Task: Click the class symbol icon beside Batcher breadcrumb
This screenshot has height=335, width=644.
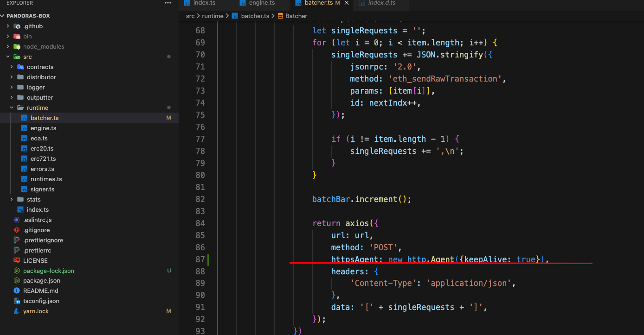Action: pos(280,16)
